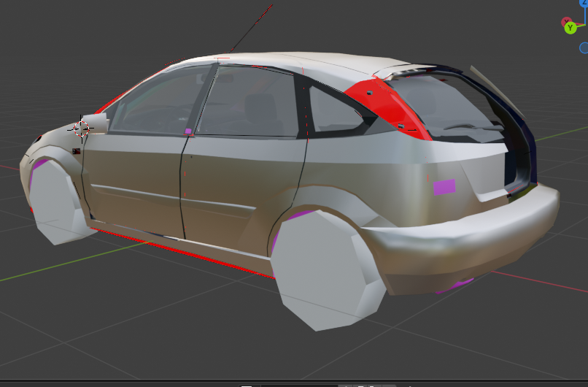The image size is (588, 387).
Task: Click the negative Z axis gizmo circle
Action: pos(584,48)
